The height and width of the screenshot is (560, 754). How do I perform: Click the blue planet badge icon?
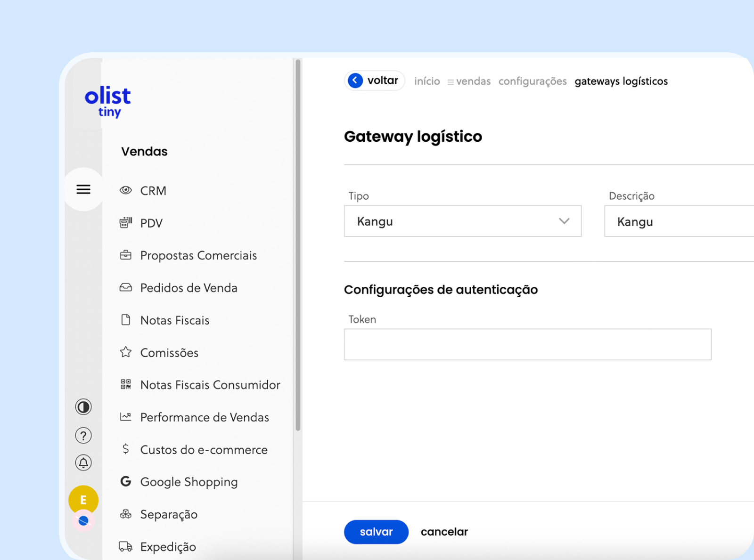click(x=83, y=521)
